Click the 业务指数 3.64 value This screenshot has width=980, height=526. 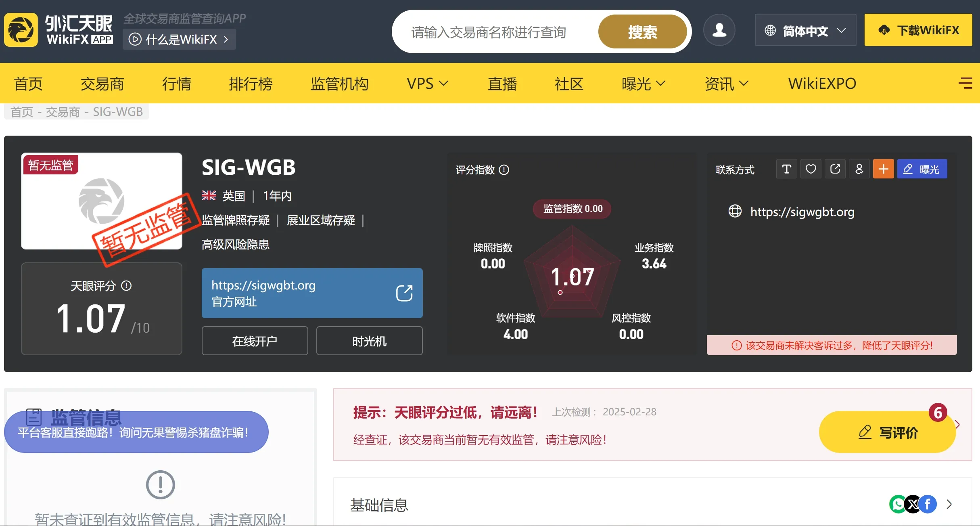(x=654, y=264)
